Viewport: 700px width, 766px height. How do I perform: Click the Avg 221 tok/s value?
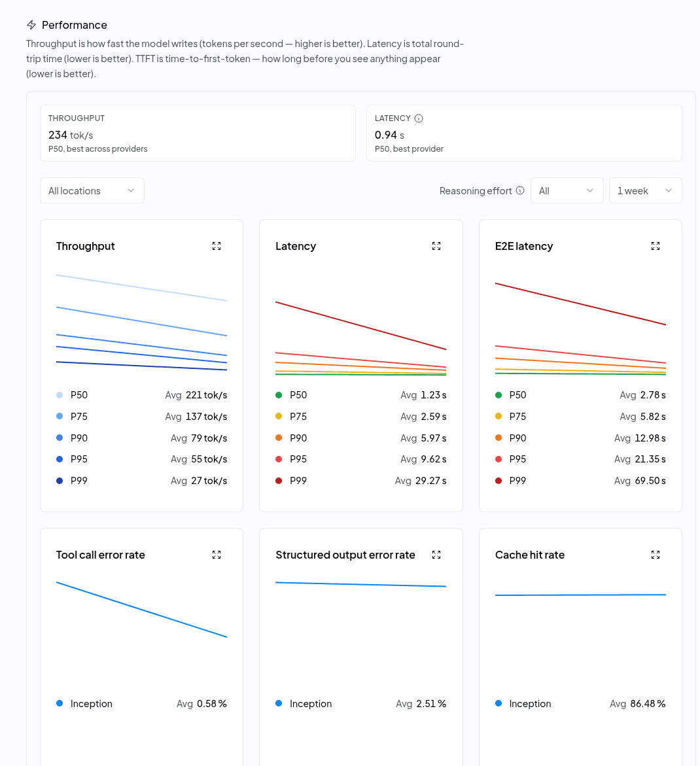tap(196, 394)
